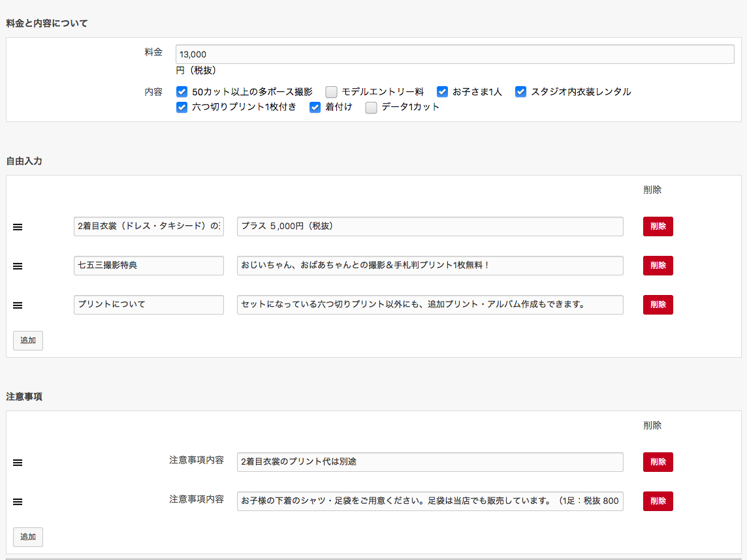The width and height of the screenshot is (747, 560).
Task: Delete the 2着目衣裳のプリント代は別途 note
Action: point(658,462)
